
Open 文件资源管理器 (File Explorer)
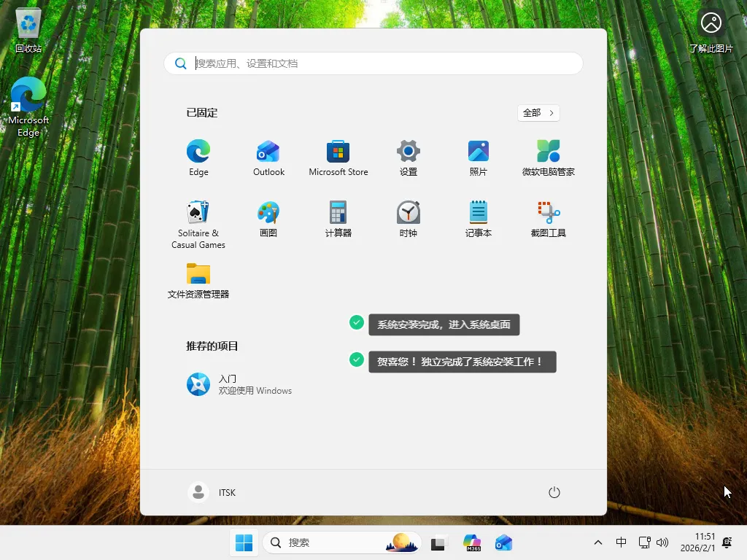(x=198, y=281)
